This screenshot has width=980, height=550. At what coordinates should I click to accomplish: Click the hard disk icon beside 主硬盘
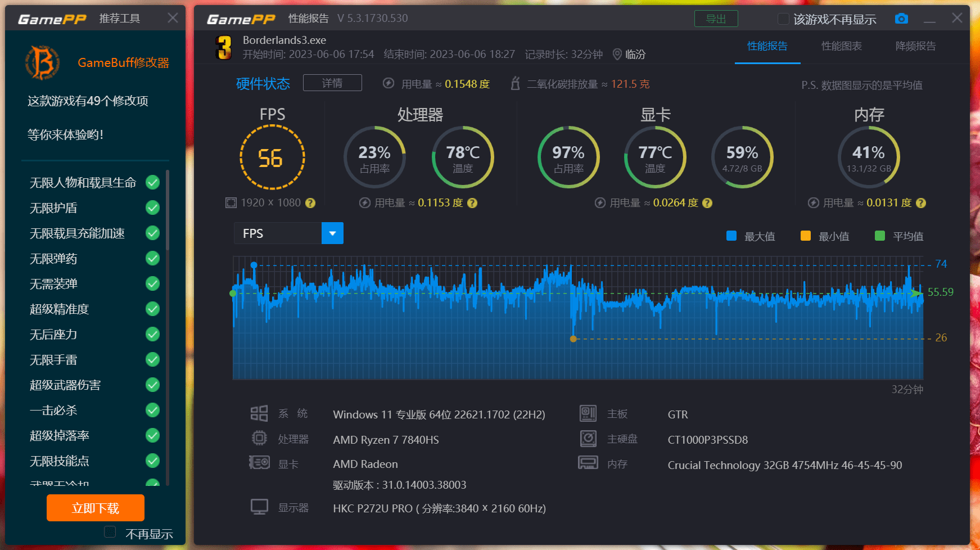[588, 438]
